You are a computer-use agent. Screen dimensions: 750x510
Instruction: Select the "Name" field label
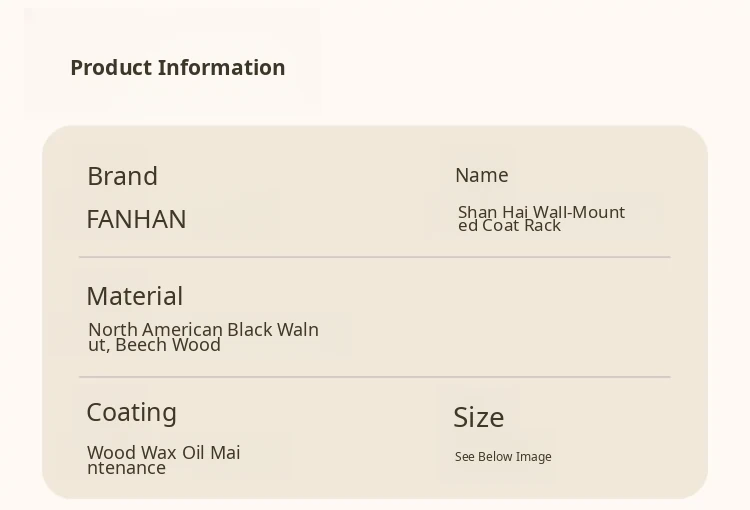coord(481,175)
